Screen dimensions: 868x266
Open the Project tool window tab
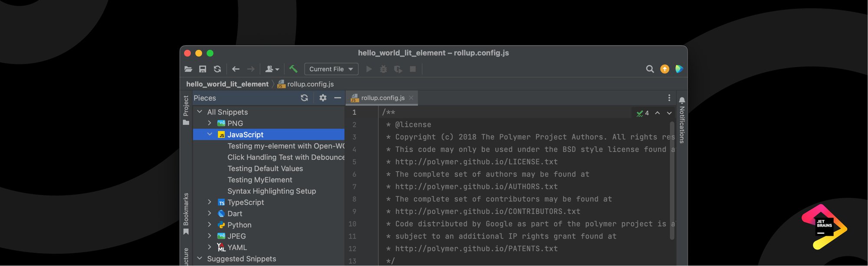[186, 110]
